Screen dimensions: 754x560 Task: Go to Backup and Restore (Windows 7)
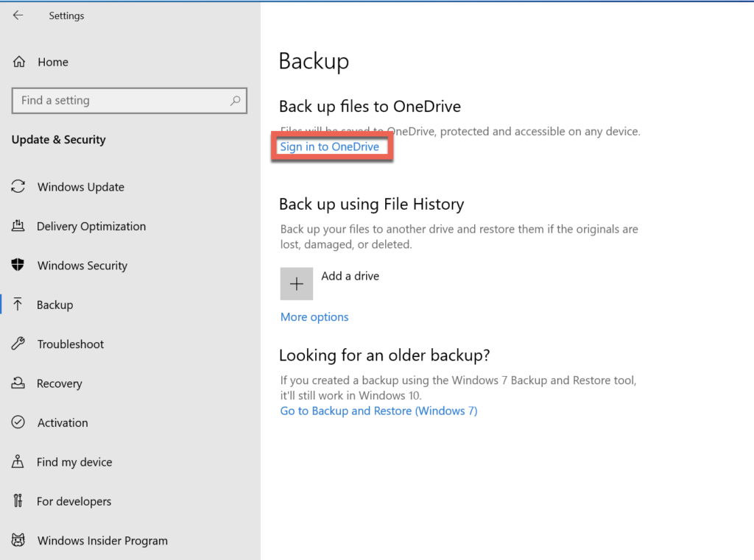tap(379, 411)
